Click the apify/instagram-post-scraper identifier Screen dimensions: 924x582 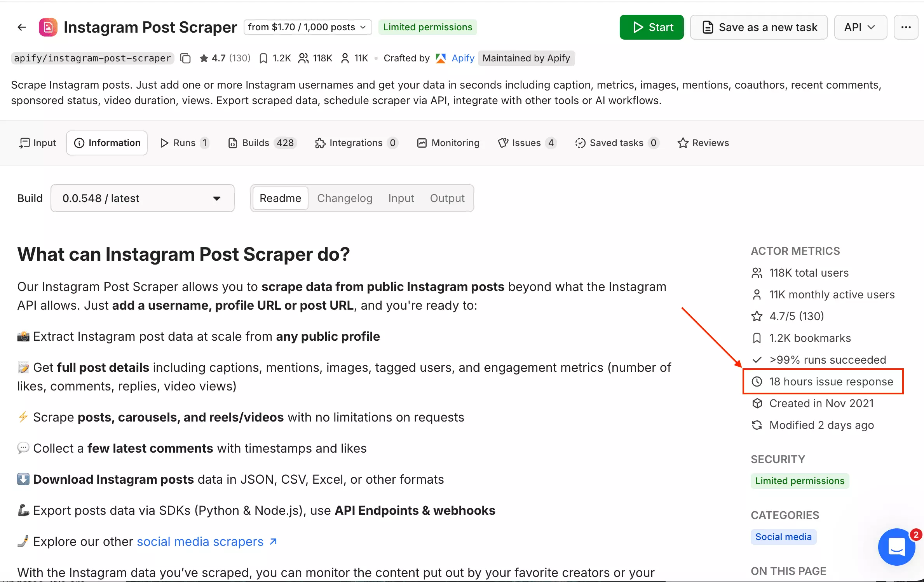tap(92, 58)
